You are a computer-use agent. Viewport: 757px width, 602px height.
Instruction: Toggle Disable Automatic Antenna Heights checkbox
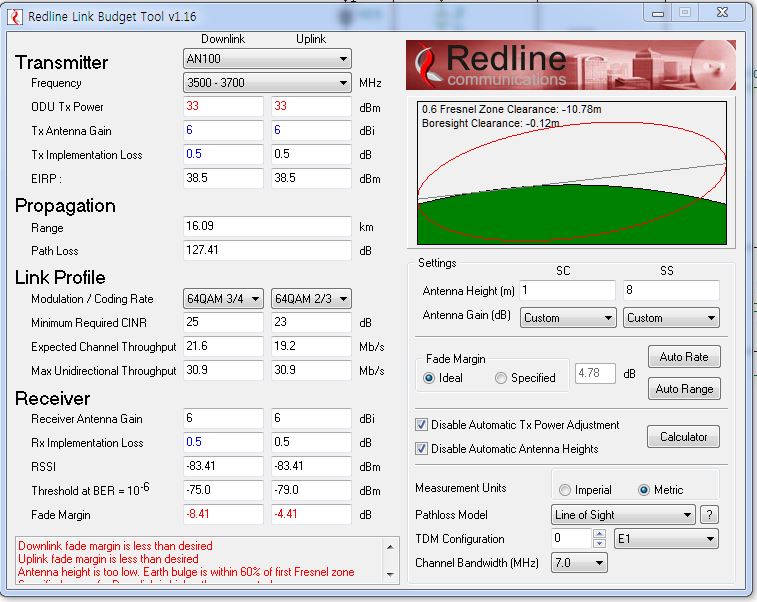(x=422, y=449)
